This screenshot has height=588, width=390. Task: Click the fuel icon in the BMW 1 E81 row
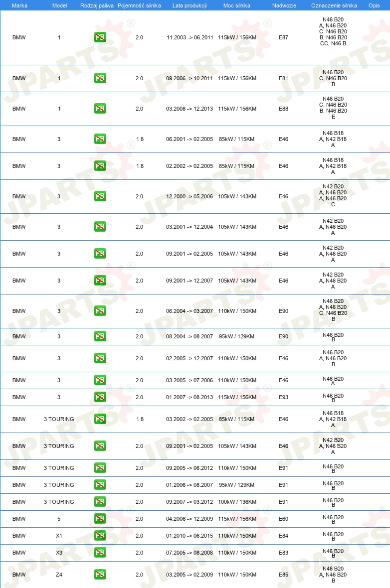tap(100, 78)
